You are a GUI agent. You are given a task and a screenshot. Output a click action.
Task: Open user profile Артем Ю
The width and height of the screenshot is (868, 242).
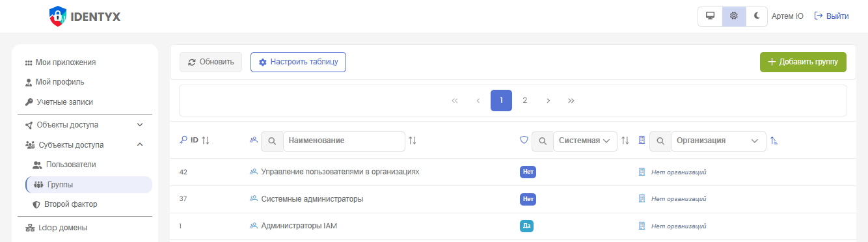tap(787, 16)
